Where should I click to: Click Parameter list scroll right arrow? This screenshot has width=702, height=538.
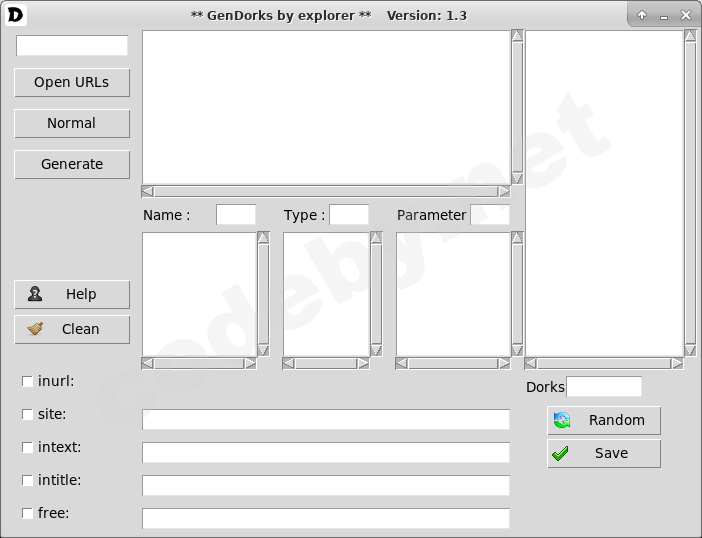pos(505,363)
